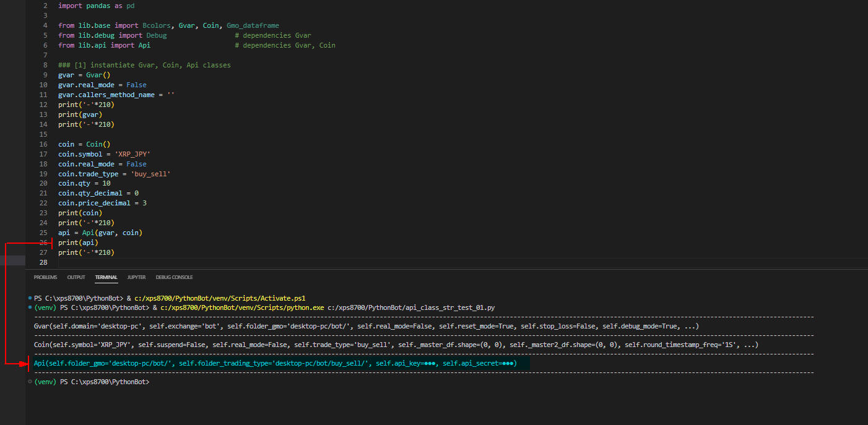Click the 'XRP_JPY' string literal
The image size is (868, 425).
click(x=132, y=154)
